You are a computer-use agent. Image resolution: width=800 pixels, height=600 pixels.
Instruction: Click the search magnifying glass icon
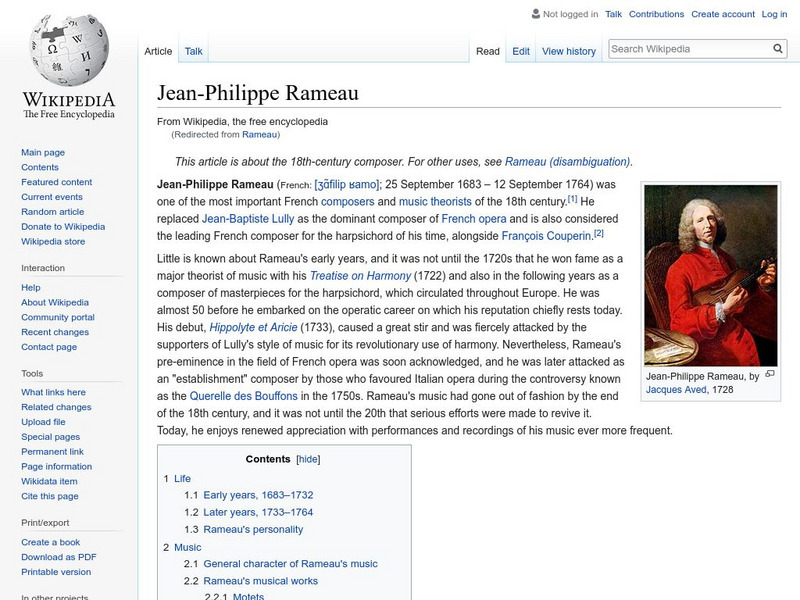[778, 49]
